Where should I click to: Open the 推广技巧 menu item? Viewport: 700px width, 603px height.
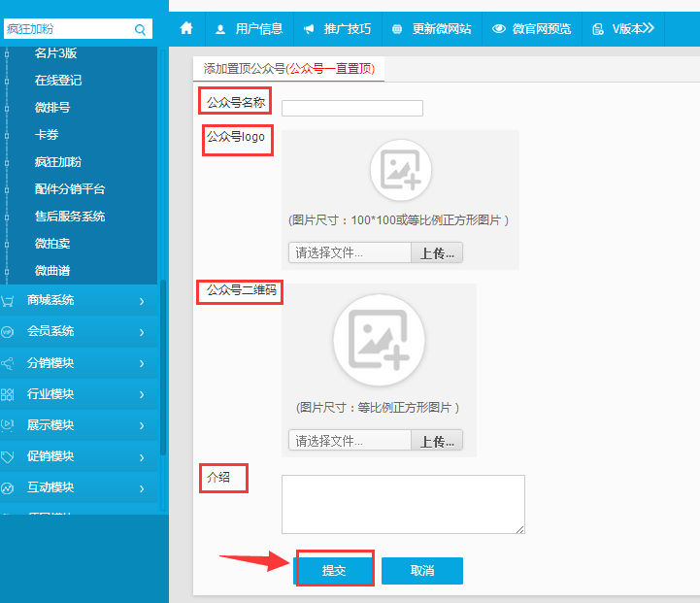click(338, 29)
